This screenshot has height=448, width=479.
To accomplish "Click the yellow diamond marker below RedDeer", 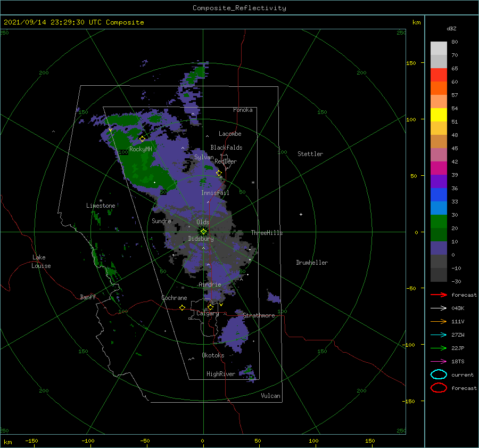I will [x=219, y=173].
